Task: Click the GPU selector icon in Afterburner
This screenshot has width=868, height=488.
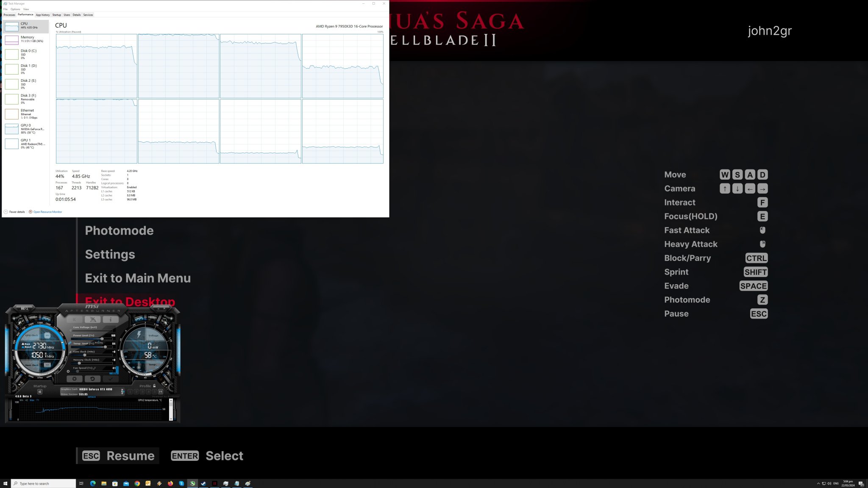Action: pyautogui.click(x=122, y=391)
